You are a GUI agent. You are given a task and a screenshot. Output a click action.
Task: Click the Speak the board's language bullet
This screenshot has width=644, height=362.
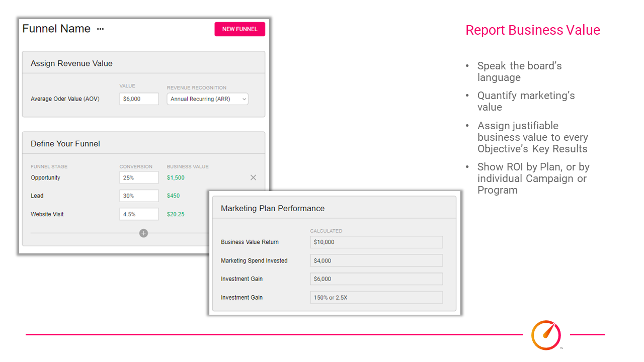click(x=520, y=71)
